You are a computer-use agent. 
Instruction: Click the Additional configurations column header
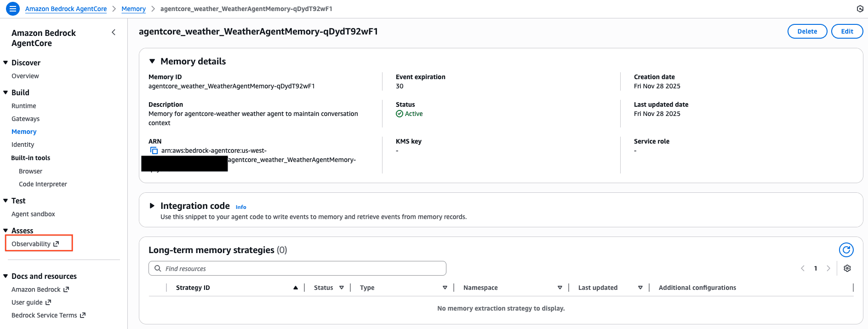pos(697,288)
